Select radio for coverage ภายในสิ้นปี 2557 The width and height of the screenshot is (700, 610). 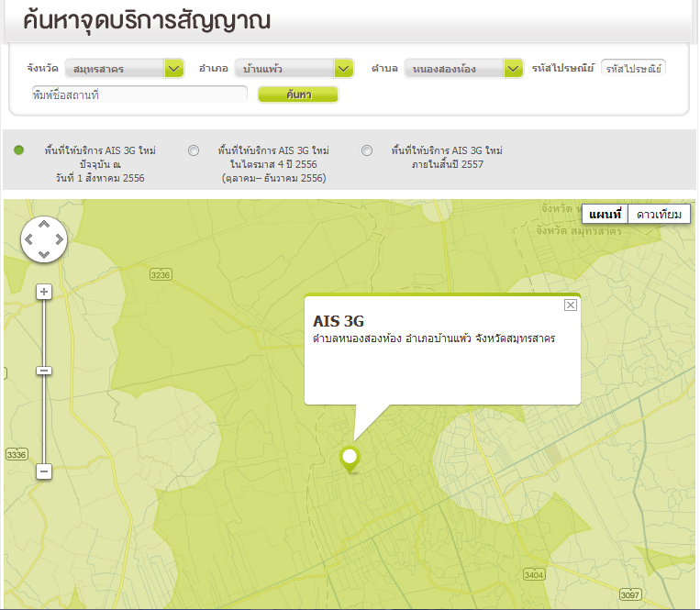[367, 150]
